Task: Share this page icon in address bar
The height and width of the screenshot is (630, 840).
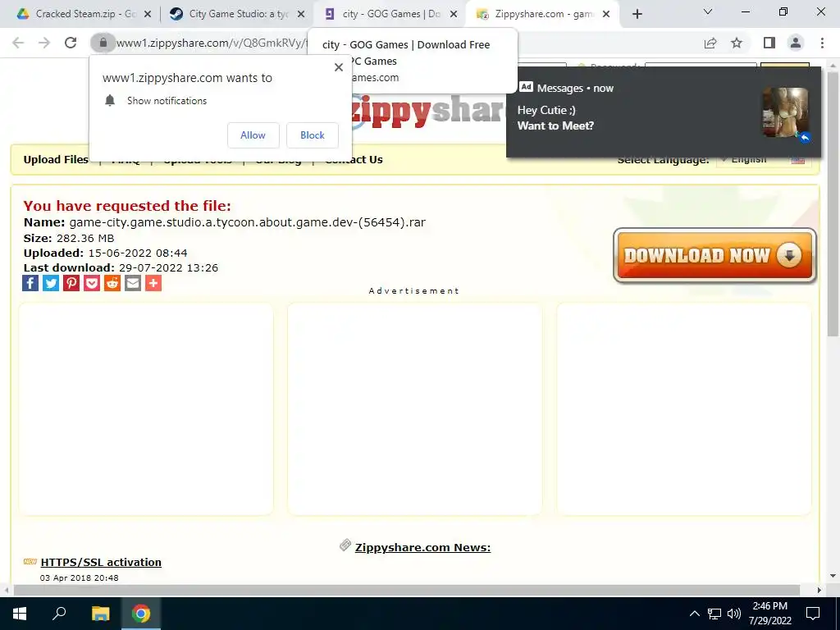Action: tap(710, 43)
